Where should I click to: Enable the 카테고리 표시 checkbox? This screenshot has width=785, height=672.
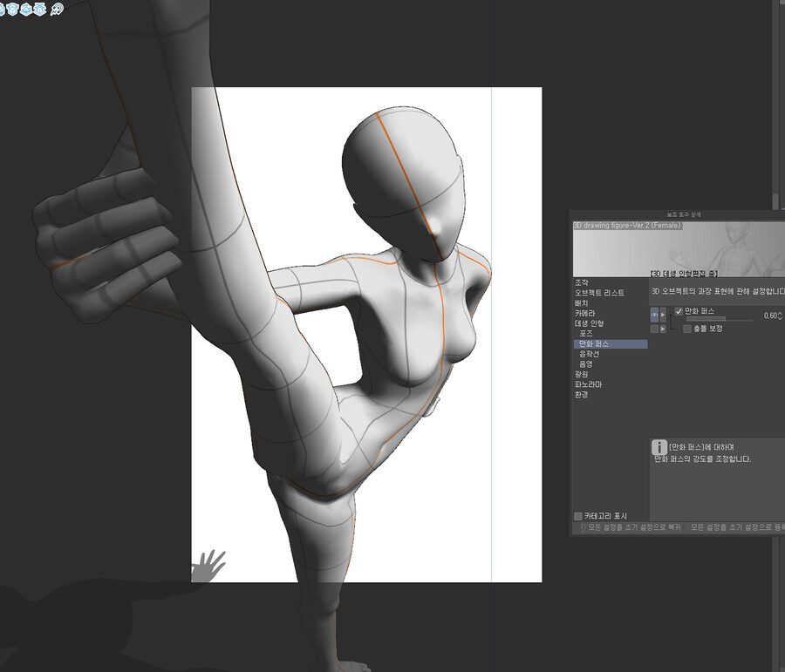point(578,516)
